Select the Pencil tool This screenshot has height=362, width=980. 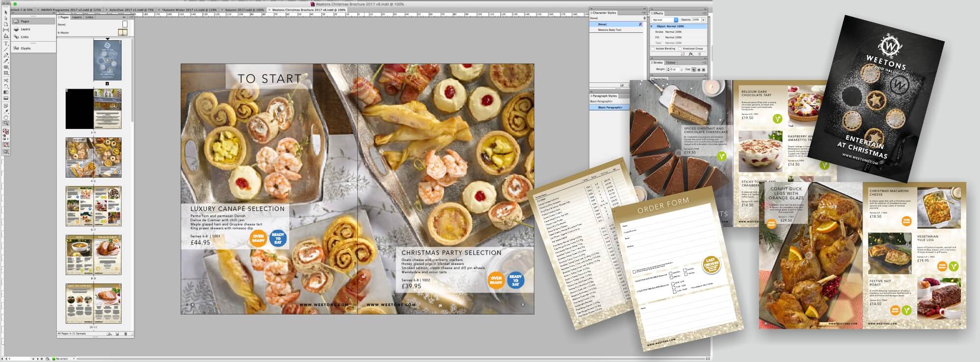coord(6,61)
